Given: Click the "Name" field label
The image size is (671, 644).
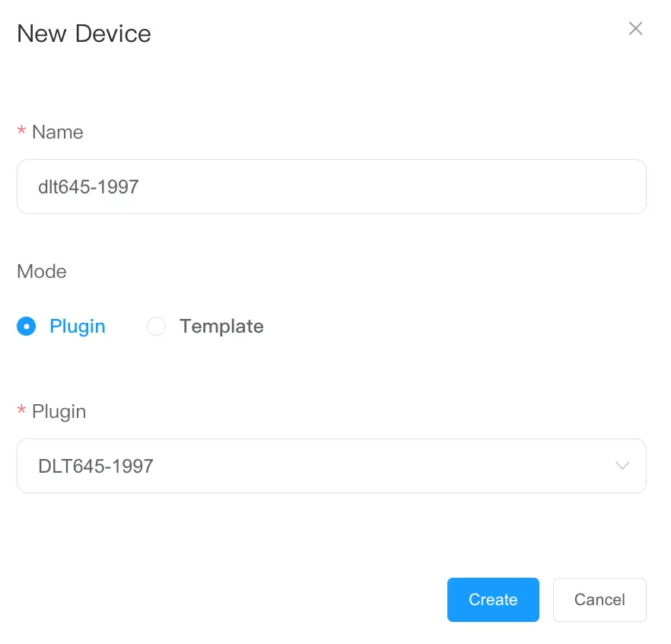Looking at the screenshot, I should [x=57, y=132].
